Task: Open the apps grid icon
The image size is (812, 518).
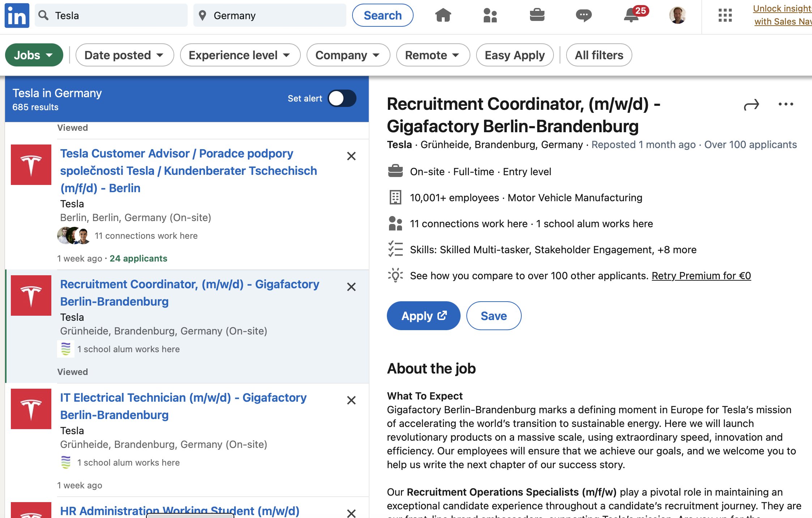Action: click(x=725, y=15)
